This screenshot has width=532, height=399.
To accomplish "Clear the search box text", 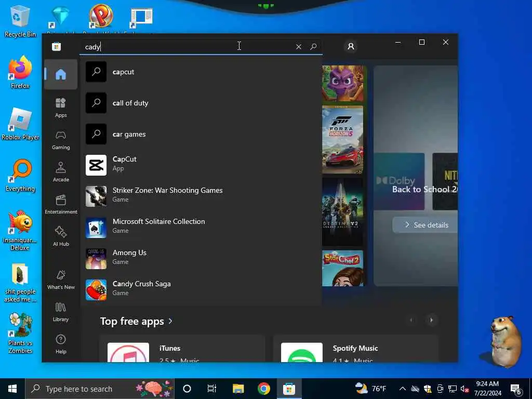I will (299, 47).
